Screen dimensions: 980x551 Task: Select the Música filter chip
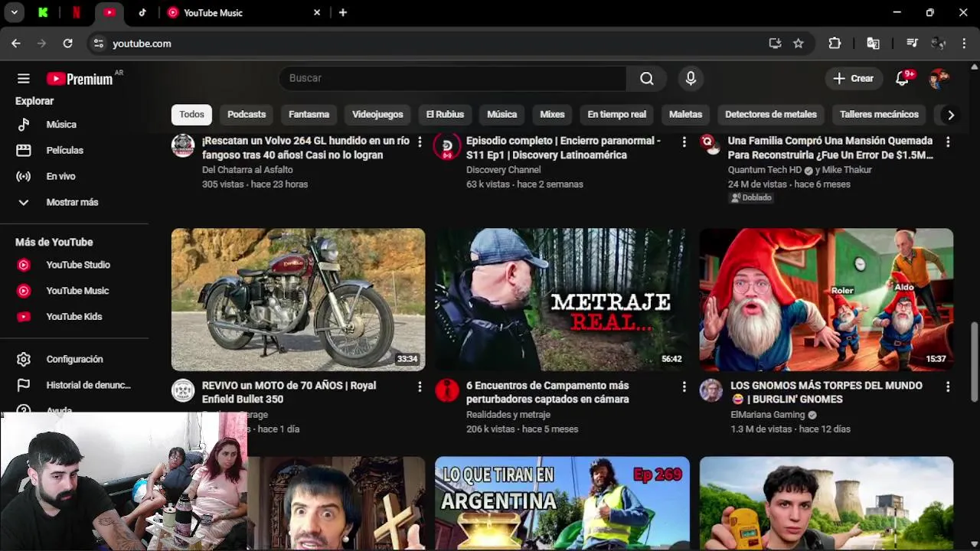(x=502, y=114)
